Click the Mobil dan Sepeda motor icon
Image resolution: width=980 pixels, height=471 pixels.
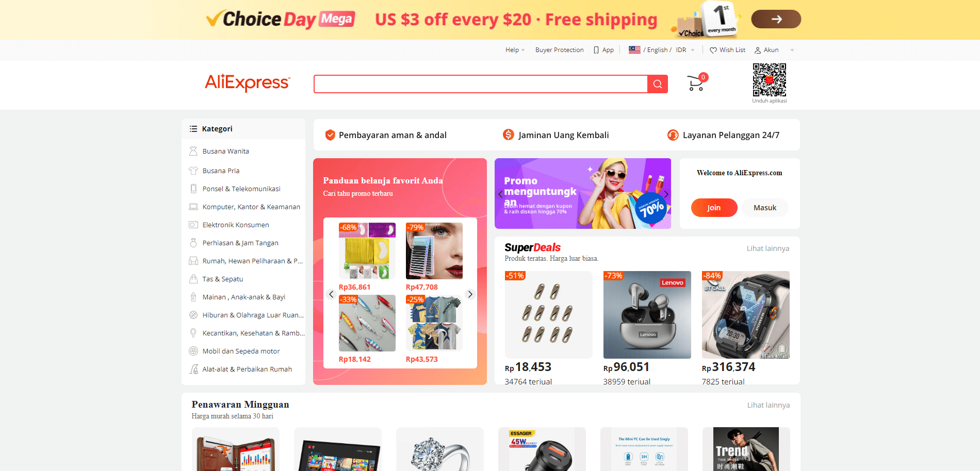193,351
